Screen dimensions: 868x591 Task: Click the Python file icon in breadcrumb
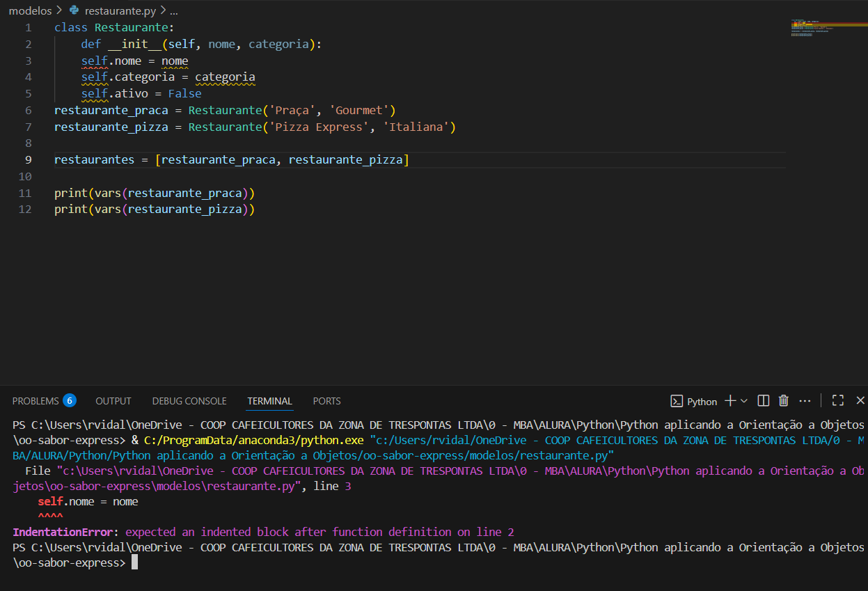(74, 10)
